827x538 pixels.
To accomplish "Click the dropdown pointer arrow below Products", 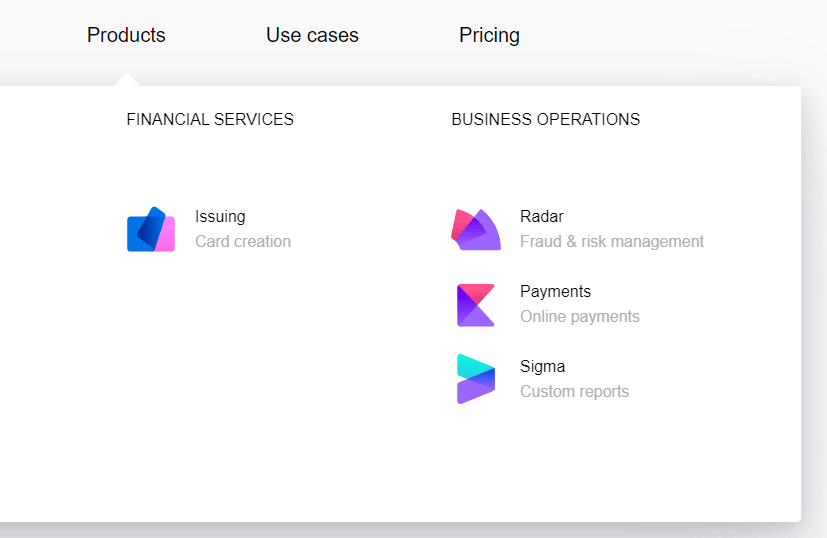I will pyautogui.click(x=126, y=80).
